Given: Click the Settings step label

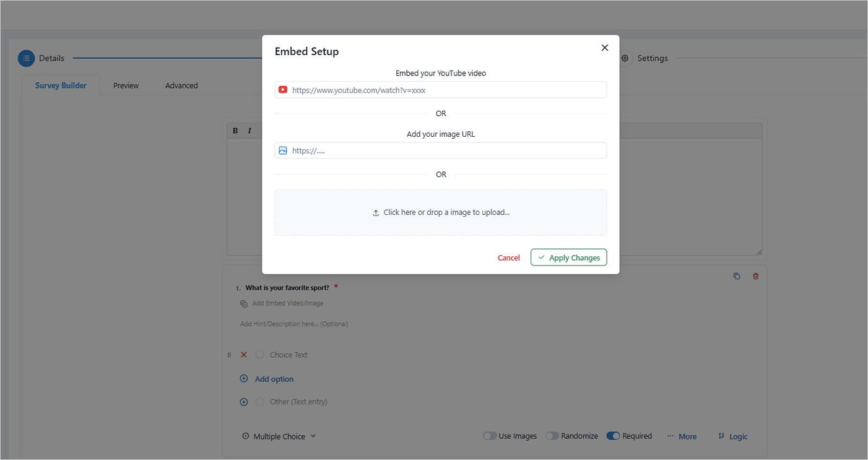Looking at the screenshot, I should point(653,58).
